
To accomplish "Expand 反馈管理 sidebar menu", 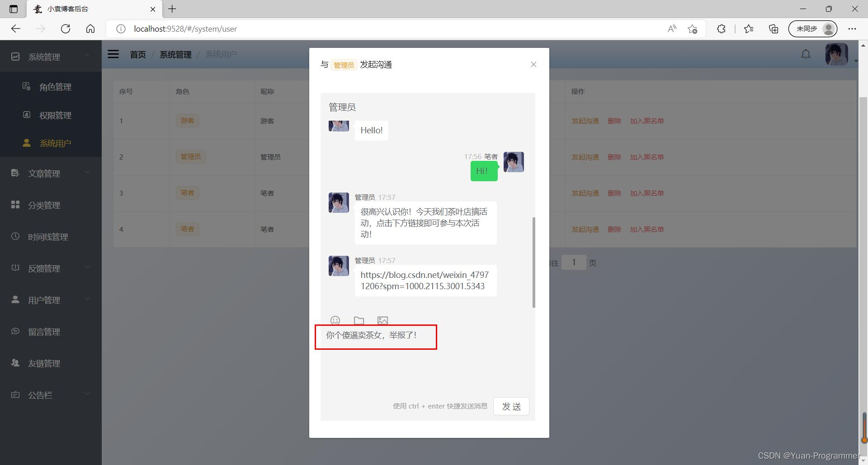I will pos(51,268).
